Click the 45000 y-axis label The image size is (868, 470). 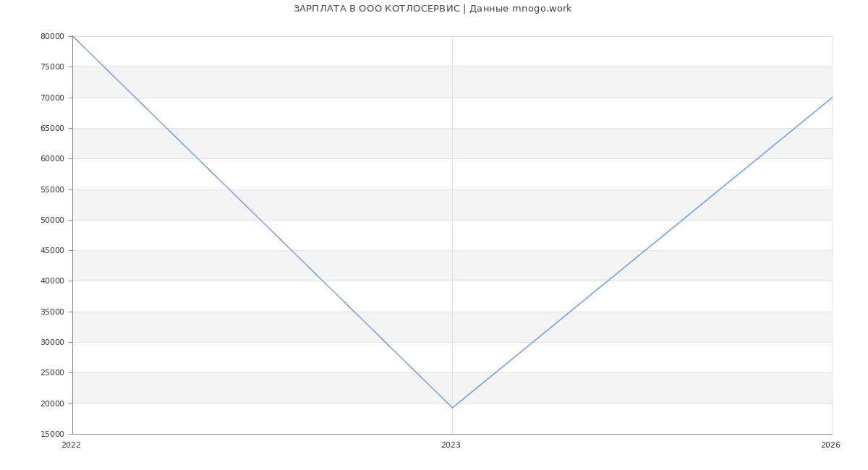point(52,250)
